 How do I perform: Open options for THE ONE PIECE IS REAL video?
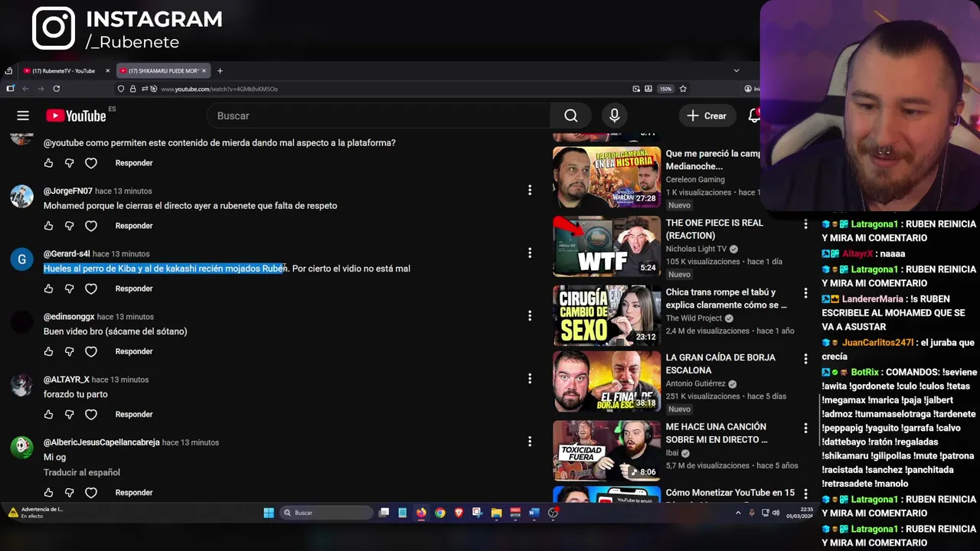coord(805,224)
